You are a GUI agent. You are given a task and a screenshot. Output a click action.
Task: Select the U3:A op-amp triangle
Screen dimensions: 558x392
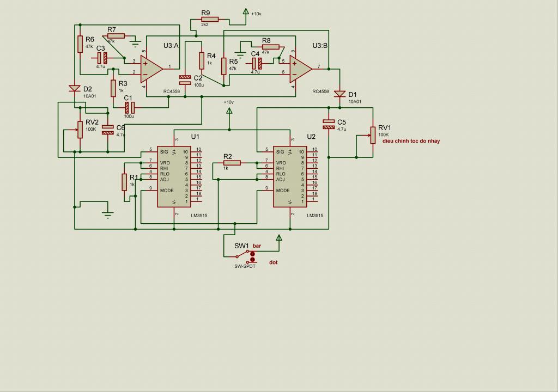pyautogui.click(x=151, y=69)
